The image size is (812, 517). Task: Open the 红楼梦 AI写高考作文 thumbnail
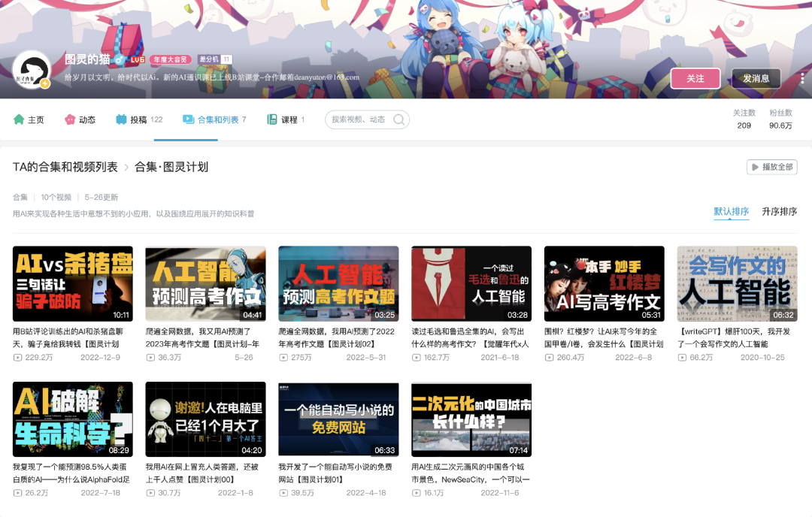[604, 283]
